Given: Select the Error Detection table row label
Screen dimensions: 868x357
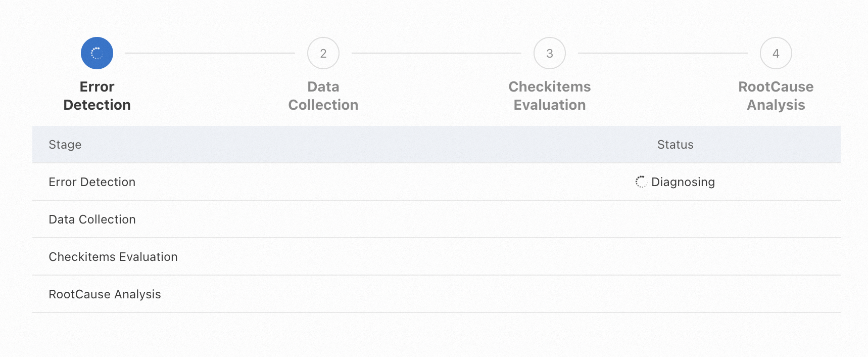Looking at the screenshot, I should [x=92, y=182].
